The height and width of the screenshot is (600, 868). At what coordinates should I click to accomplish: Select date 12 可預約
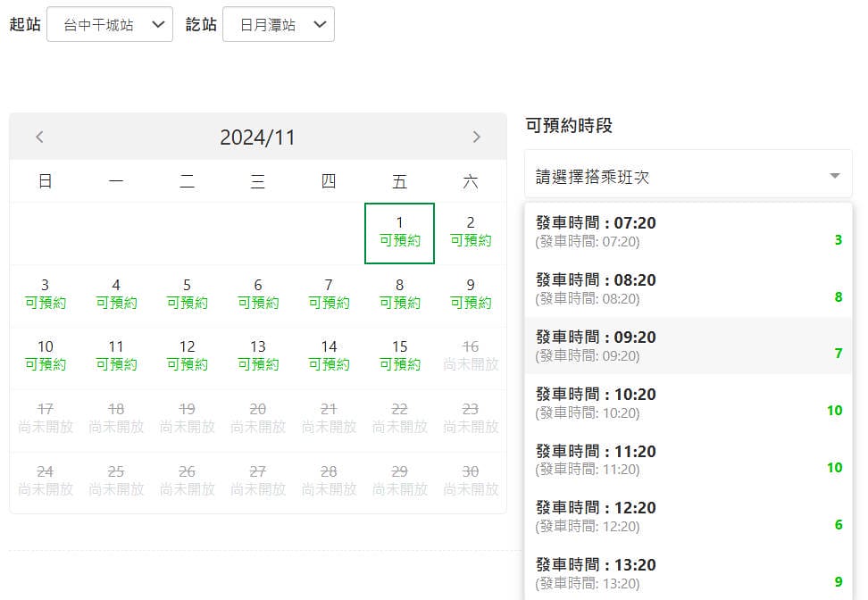(188, 357)
